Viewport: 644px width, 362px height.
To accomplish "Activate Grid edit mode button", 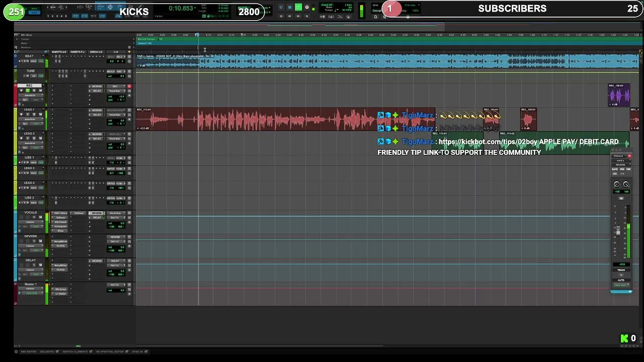I will 34,12.
